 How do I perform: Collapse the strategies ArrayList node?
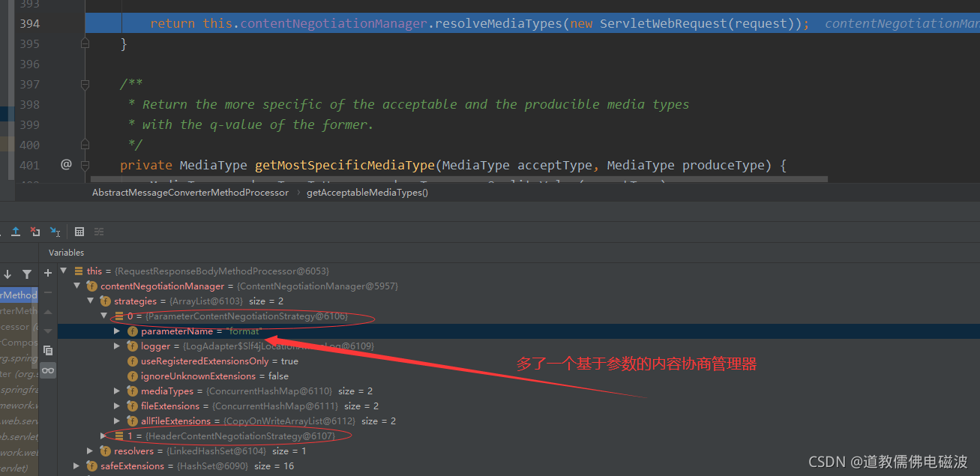(91, 301)
